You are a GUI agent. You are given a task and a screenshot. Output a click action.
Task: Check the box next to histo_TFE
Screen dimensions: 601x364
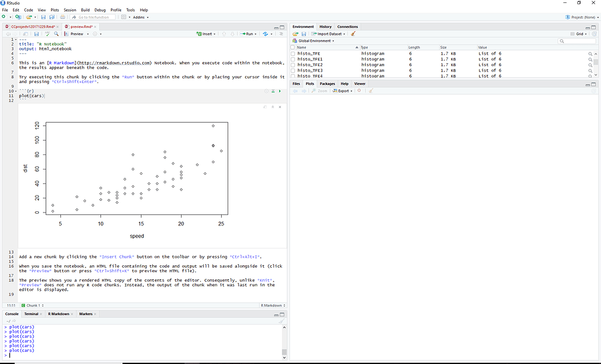click(x=293, y=53)
